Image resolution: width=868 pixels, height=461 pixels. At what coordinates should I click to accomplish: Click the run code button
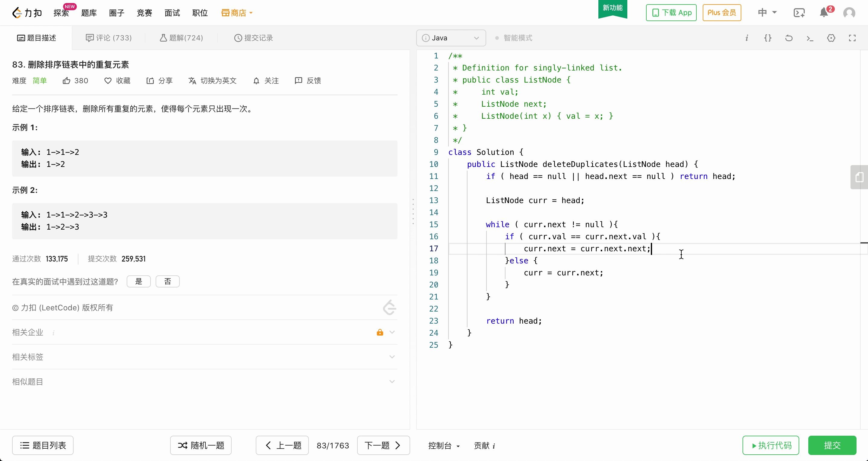click(771, 446)
